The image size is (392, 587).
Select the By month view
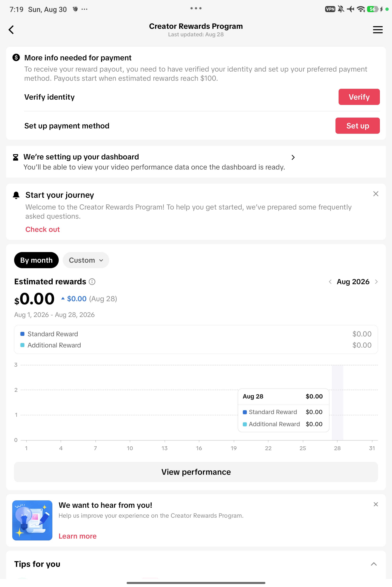37,260
